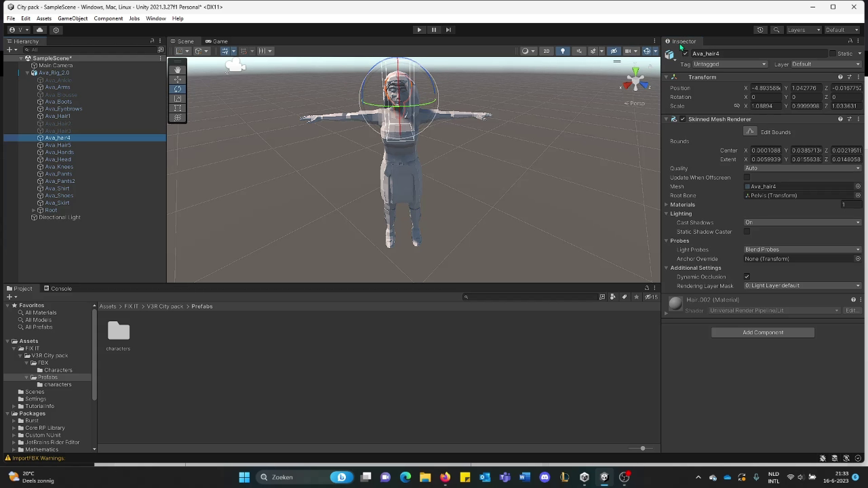Open draw mode shading dropdown

pos(528,51)
